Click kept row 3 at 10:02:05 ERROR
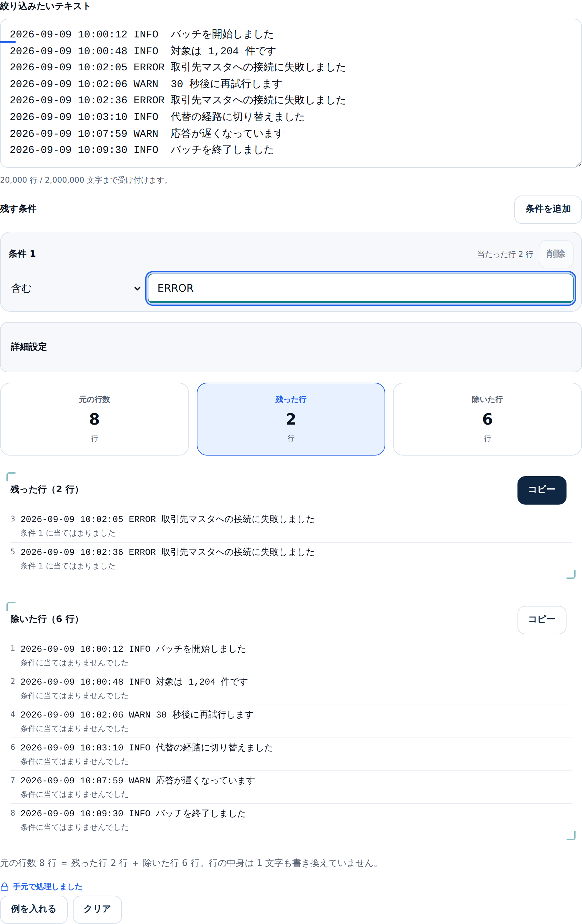Image resolution: width=582 pixels, height=924 pixels. [x=291, y=526]
